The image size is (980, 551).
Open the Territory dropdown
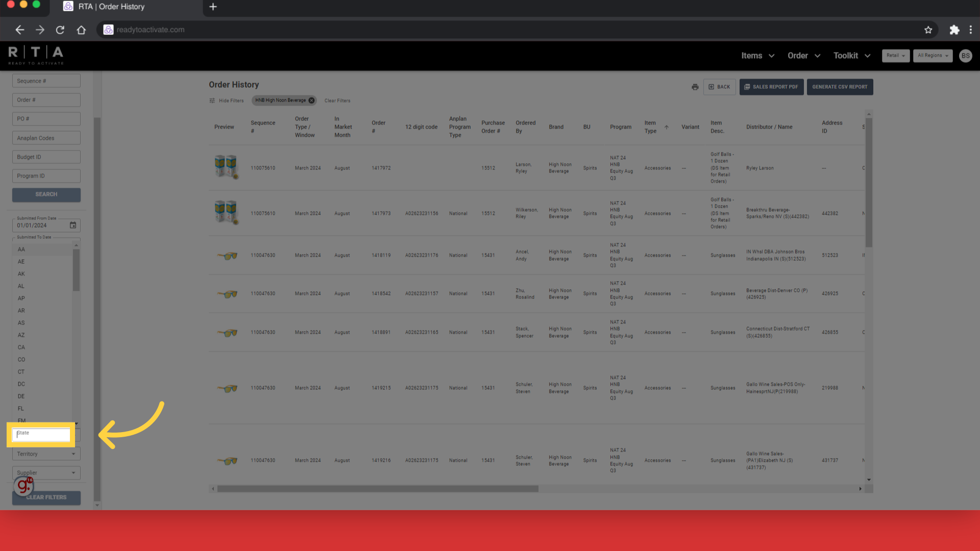pos(46,454)
